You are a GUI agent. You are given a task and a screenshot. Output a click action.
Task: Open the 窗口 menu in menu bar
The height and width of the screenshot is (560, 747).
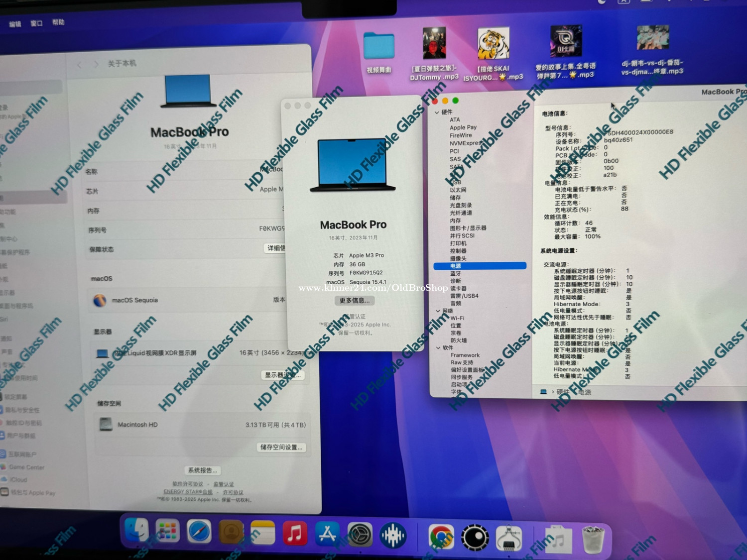tap(36, 23)
